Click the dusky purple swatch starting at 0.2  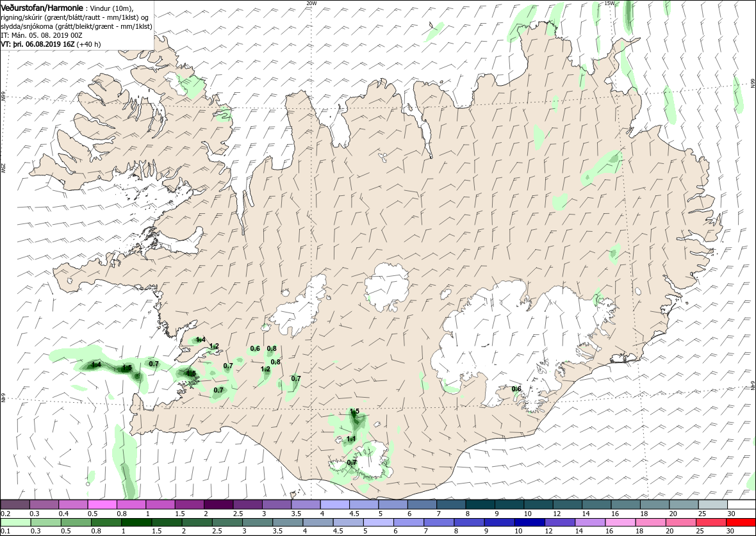(15, 505)
